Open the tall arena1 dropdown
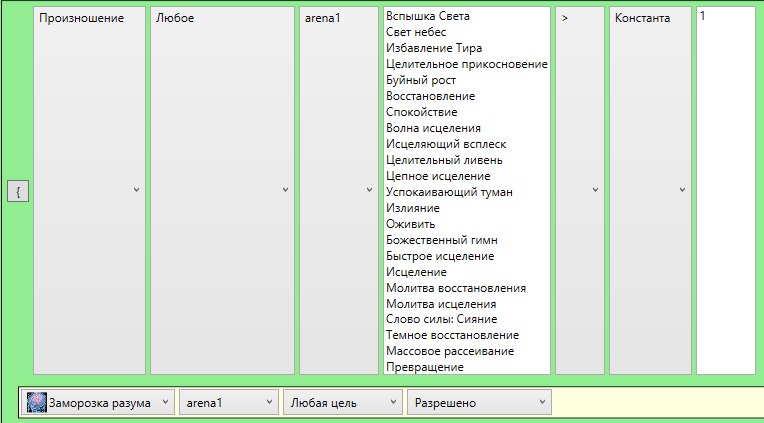Screen dimensions: 764x423 pyautogui.click(x=338, y=190)
